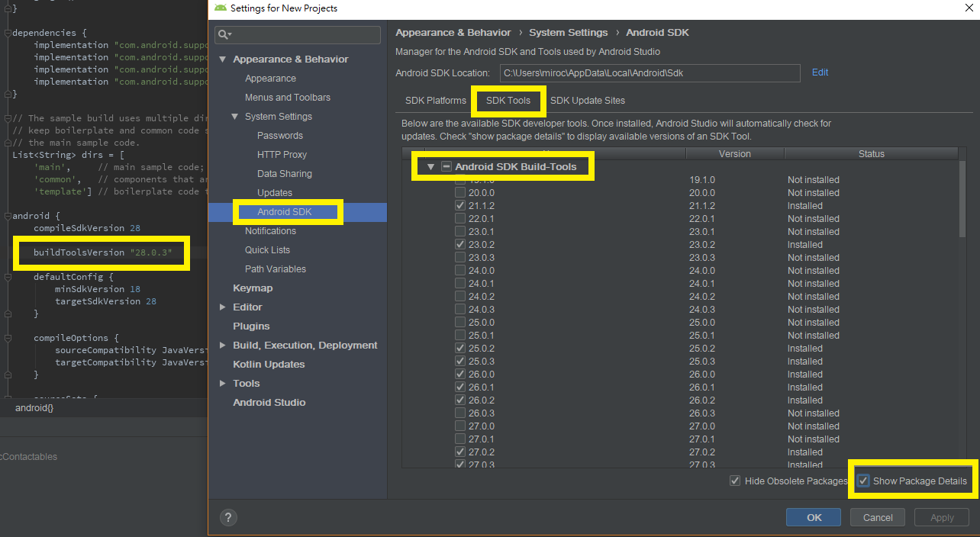
Task: Collapse the comment block fold icon in the gutter
Action: (6, 118)
